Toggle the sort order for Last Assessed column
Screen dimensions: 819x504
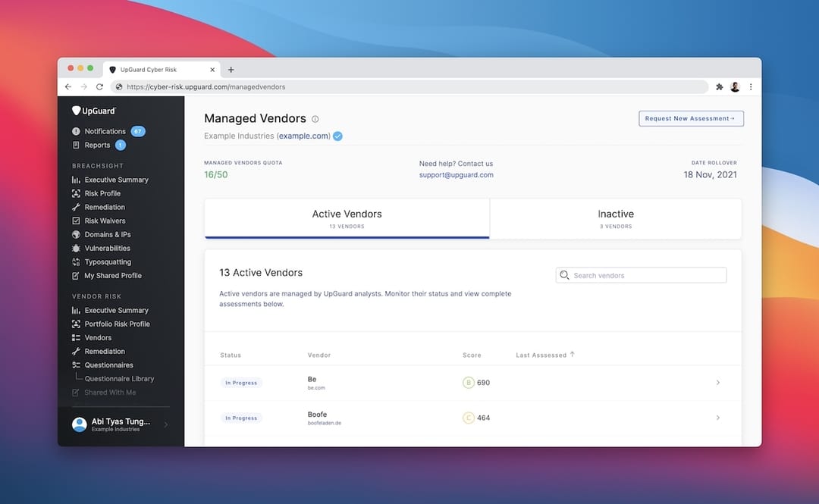(544, 354)
